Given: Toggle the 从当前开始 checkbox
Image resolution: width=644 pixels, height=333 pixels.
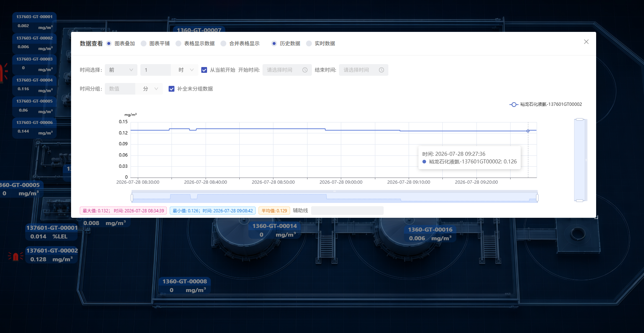Looking at the screenshot, I should [x=204, y=70].
